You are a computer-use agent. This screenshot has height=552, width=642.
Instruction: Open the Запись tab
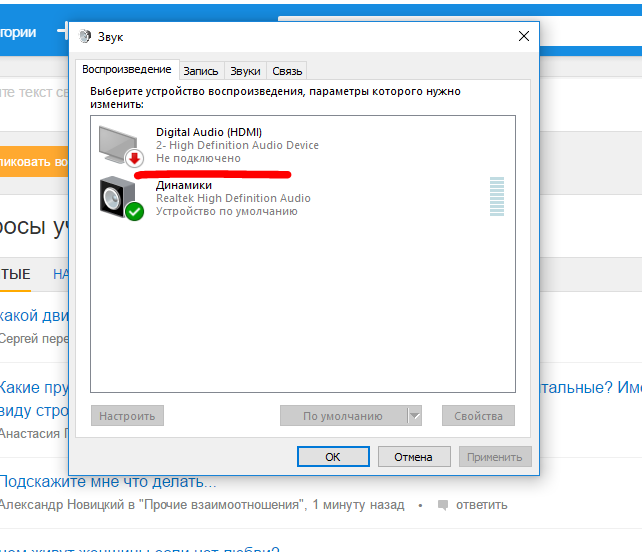click(x=201, y=71)
